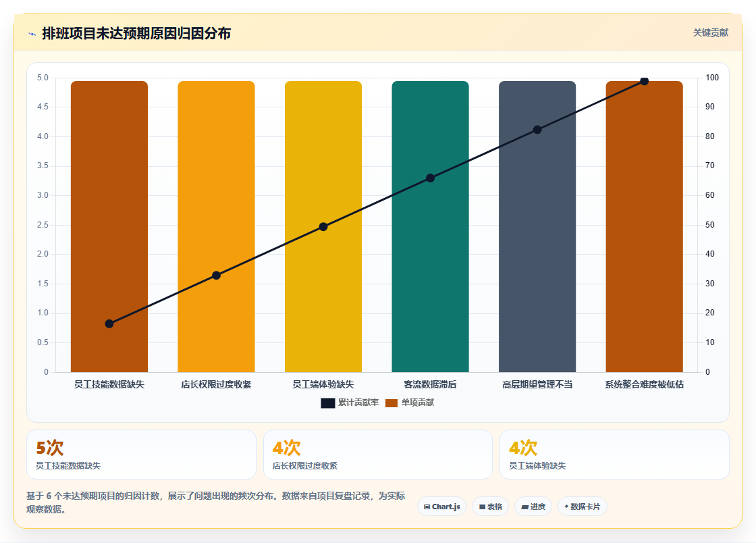Click the 4次 员工端体验缺失 stat card
756x543 pixels.
click(615, 455)
